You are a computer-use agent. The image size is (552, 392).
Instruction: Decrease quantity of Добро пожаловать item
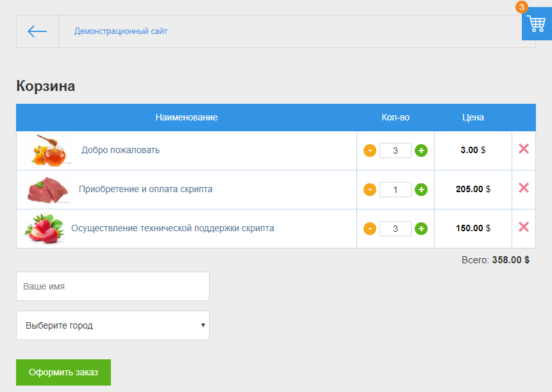370,151
